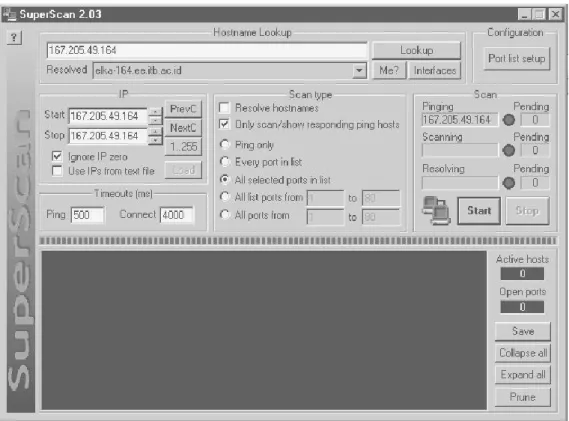The height and width of the screenshot is (421, 569).
Task: Click the Lookup button
Action: tap(417, 50)
